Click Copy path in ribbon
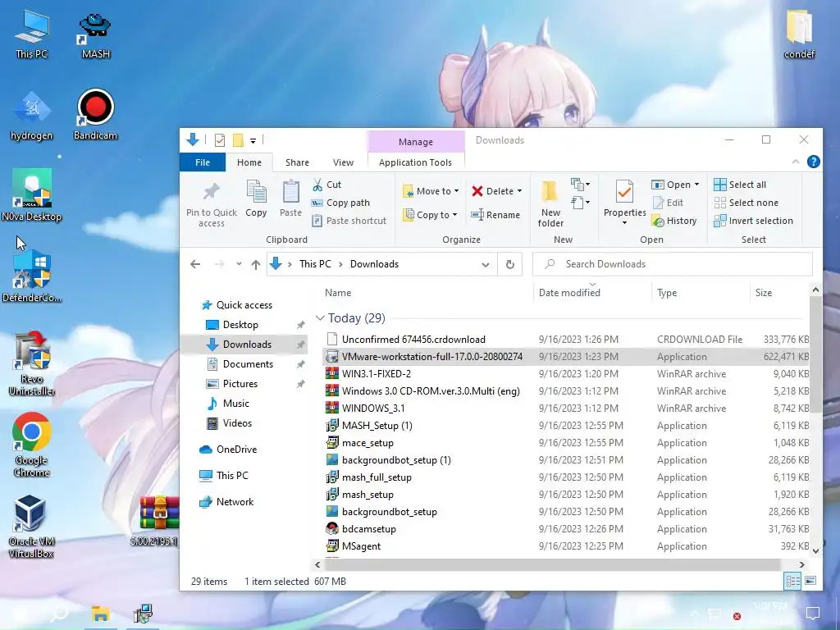Screen dimensions: 840x630 340,203
